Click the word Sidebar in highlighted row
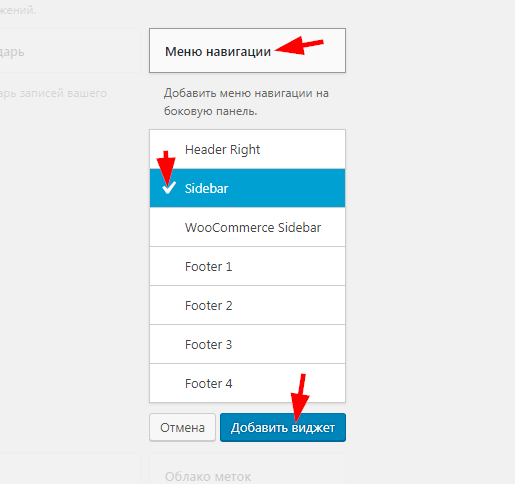515x484 pixels. (x=206, y=188)
